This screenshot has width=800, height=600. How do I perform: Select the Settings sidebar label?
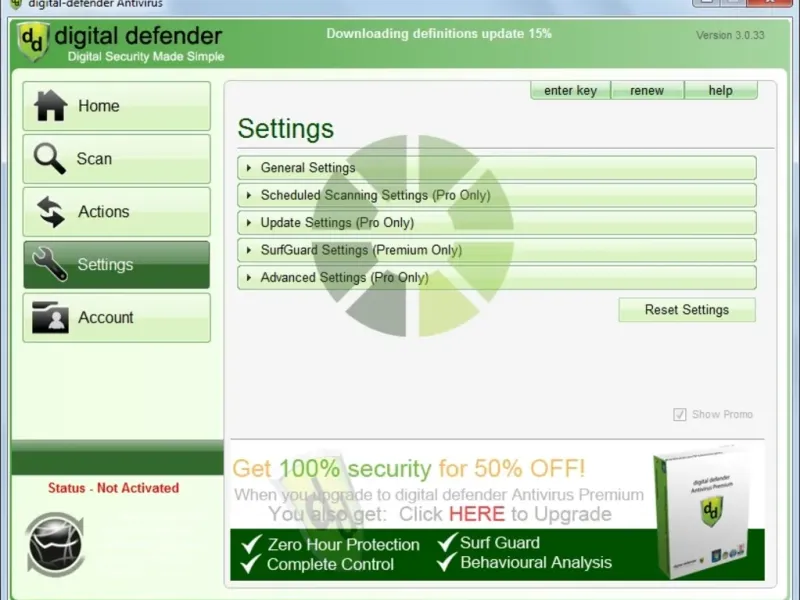point(105,264)
